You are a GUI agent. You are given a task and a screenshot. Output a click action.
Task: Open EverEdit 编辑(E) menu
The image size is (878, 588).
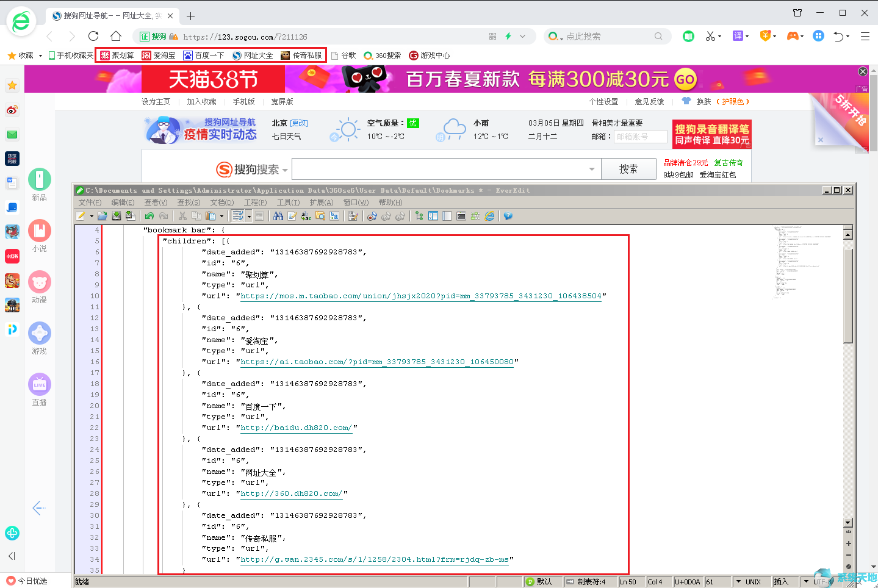(x=123, y=202)
